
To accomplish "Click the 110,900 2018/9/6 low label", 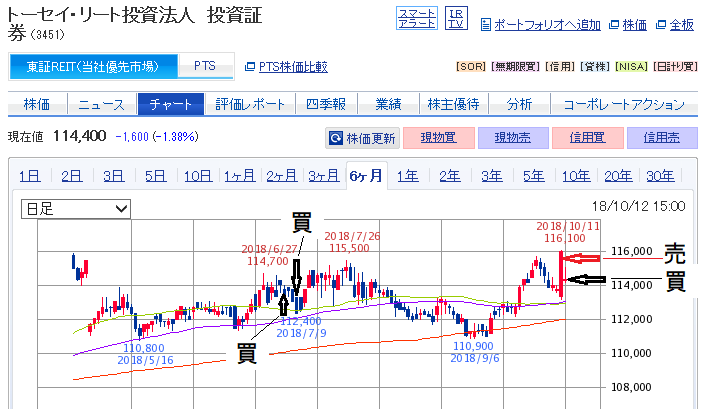I will pos(474,352).
